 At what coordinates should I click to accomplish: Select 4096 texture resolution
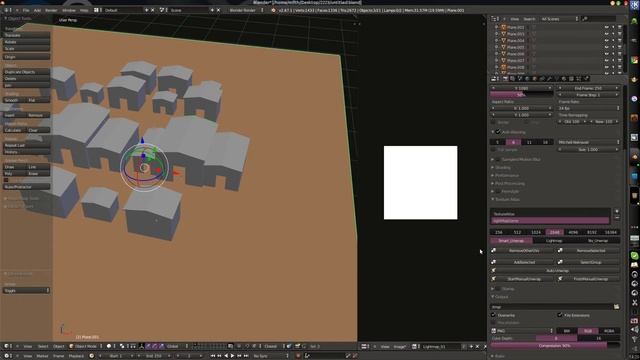coord(573,232)
